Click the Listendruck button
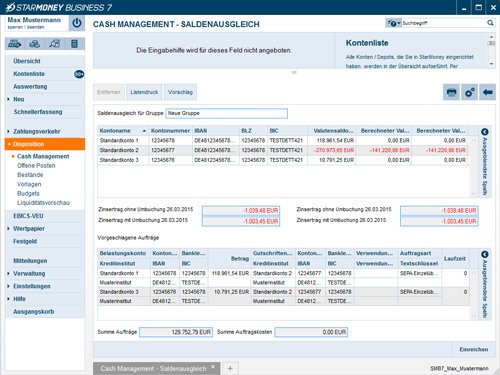Image resolution: width=500 pixels, height=375 pixels. tap(144, 92)
